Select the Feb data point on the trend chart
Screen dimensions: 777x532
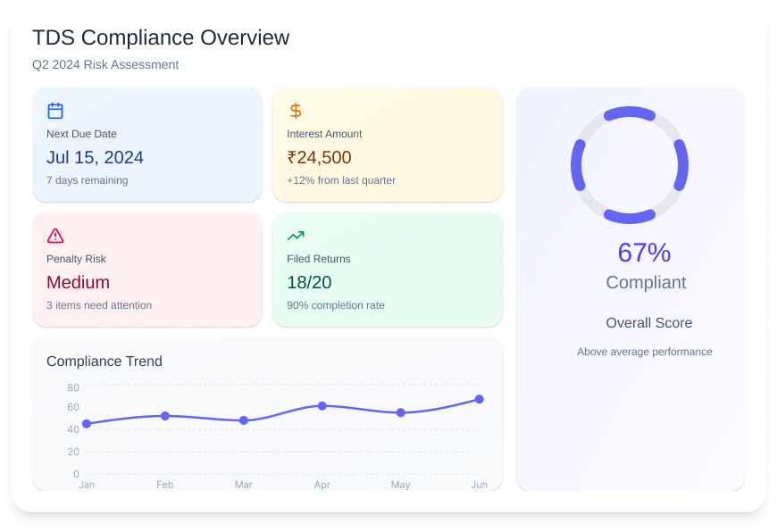click(x=165, y=416)
